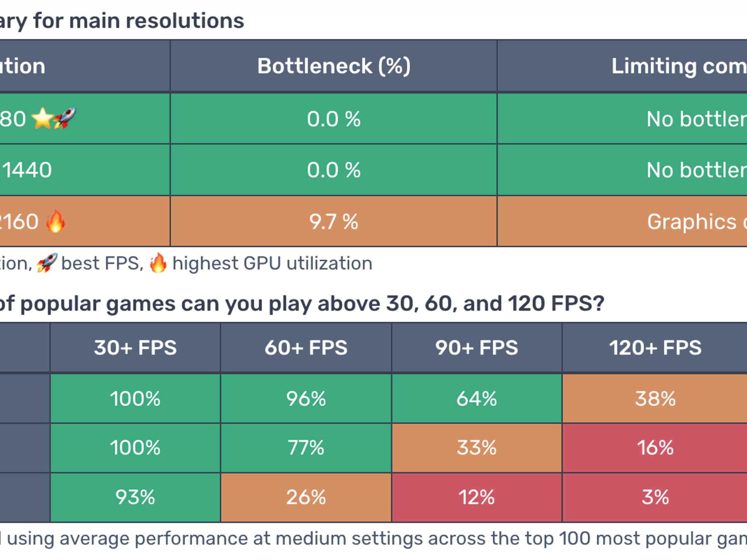This screenshot has height=560, width=747.
Task: Click the rocket icon in first resolution row
Action: coord(65,118)
